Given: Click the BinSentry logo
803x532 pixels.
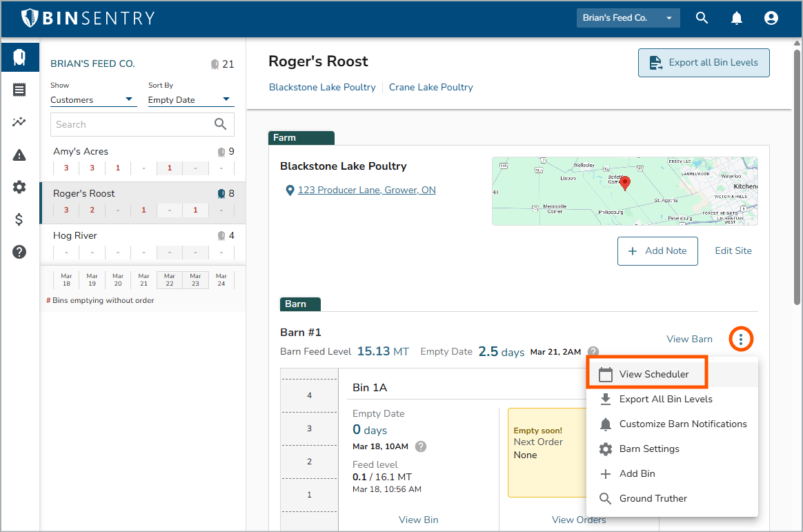Looking at the screenshot, I should click(88, 18).
